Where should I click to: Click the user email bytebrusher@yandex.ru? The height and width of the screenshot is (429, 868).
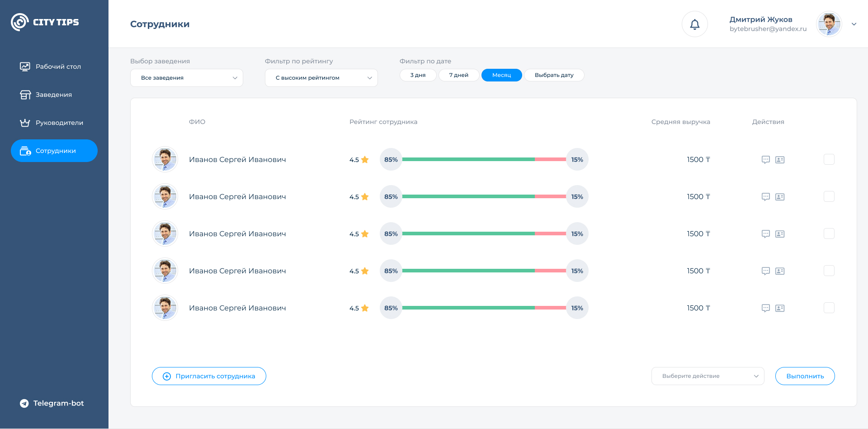[x=768, y=29]
